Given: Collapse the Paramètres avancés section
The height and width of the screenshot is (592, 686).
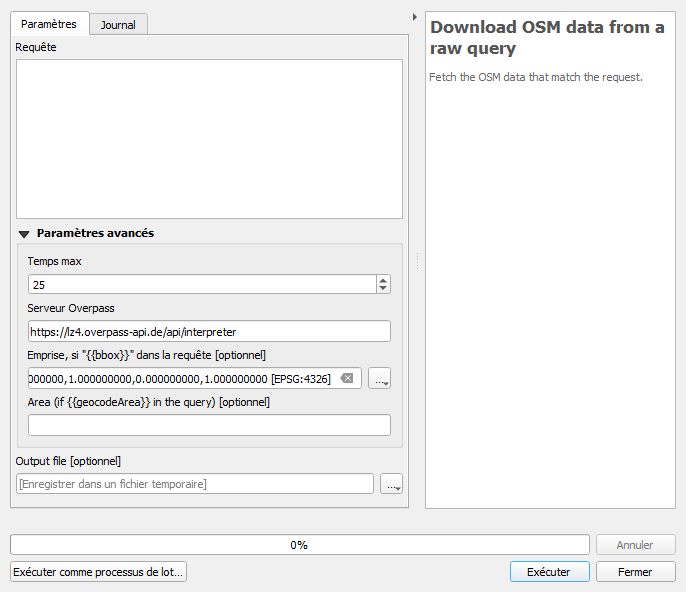Looking at the screenshot, I should click(x=24, y=233).
